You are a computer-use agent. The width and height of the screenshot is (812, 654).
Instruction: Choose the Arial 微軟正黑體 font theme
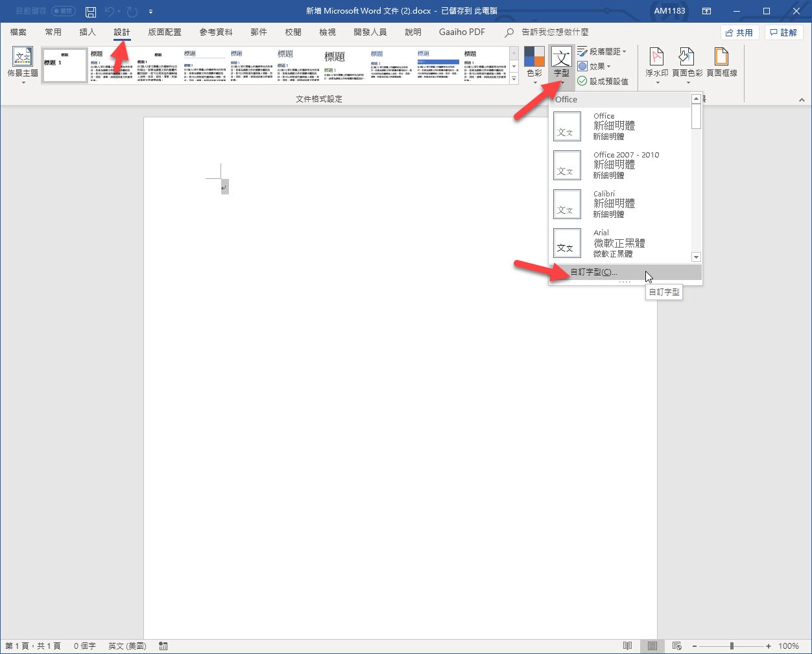pyautogui.click(x=621, y=243)
